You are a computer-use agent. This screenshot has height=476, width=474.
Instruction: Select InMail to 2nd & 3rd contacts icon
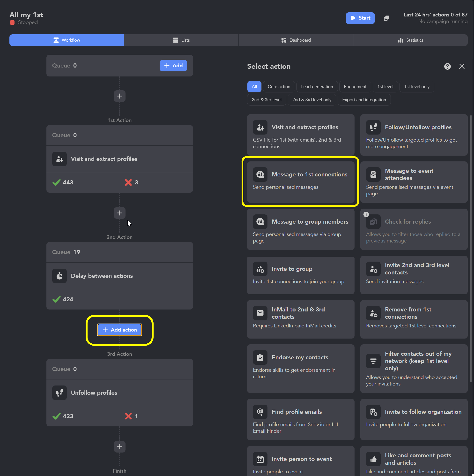[x=260, y=313]
